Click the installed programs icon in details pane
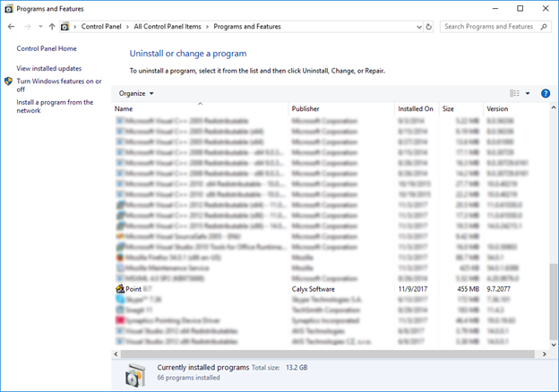 [135, 375]
